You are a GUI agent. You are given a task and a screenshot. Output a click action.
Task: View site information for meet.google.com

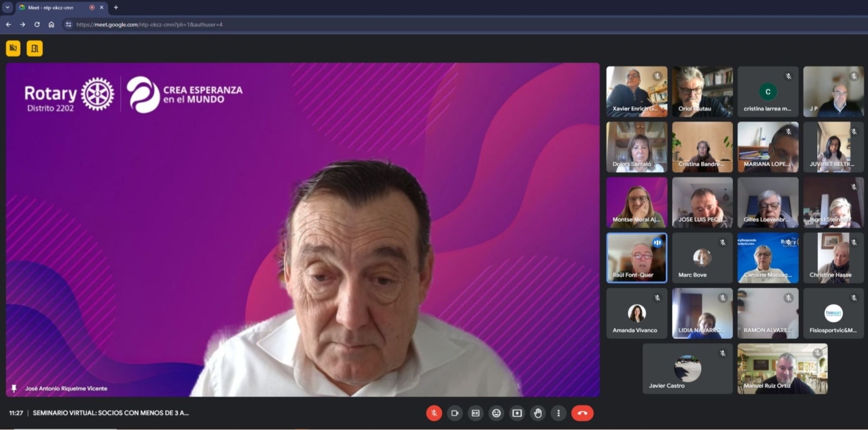[x=69, y=24]
